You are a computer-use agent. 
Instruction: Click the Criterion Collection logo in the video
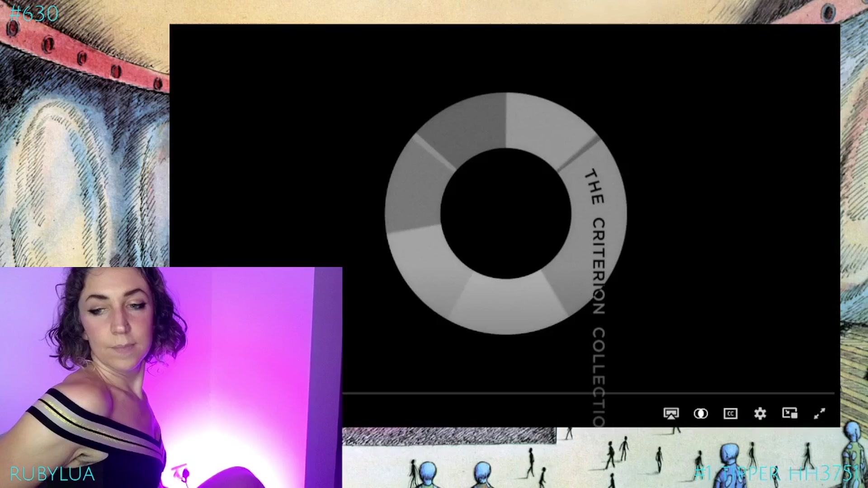505,213
